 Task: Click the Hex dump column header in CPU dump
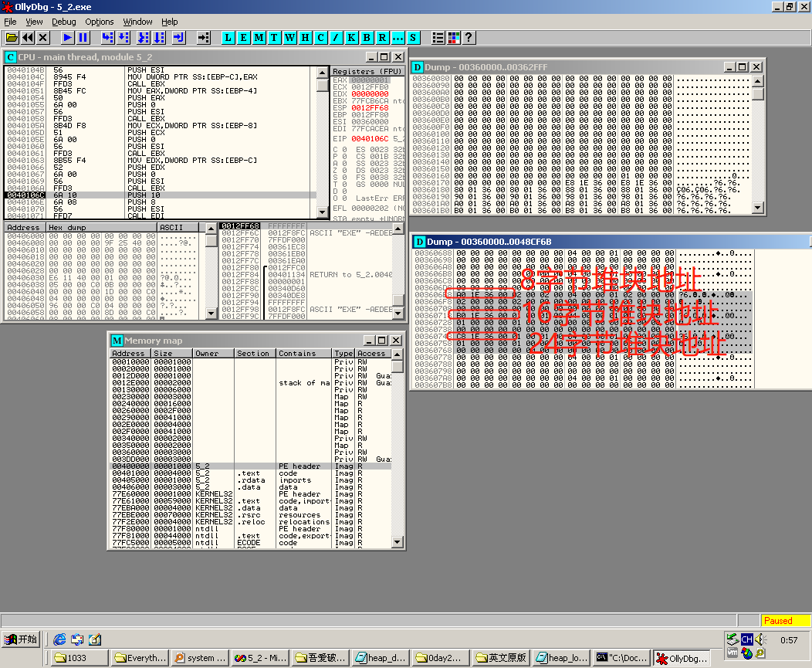coord(102,228)
